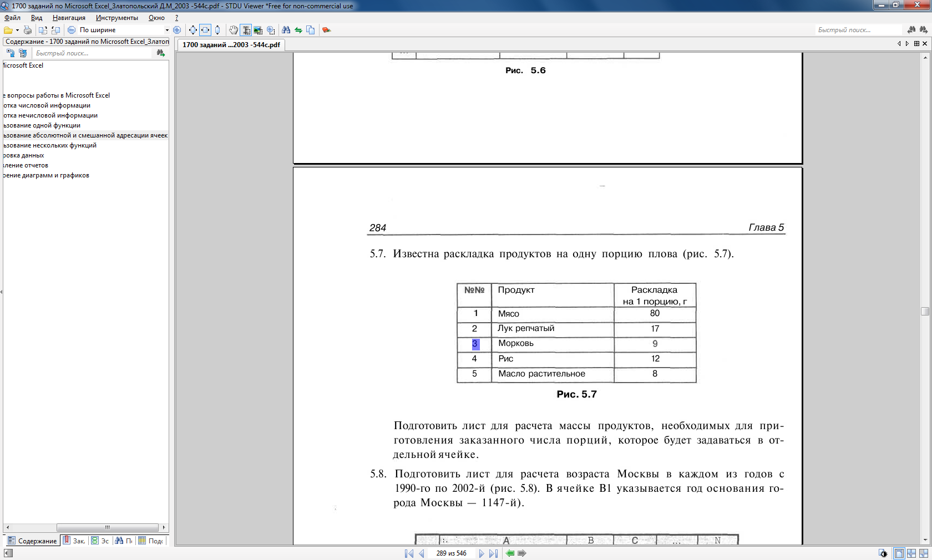Image resolution: width=932 pixels, height=560 pixels.
Task: Switch to the highlights panel tab
Action: click(151, 541)
